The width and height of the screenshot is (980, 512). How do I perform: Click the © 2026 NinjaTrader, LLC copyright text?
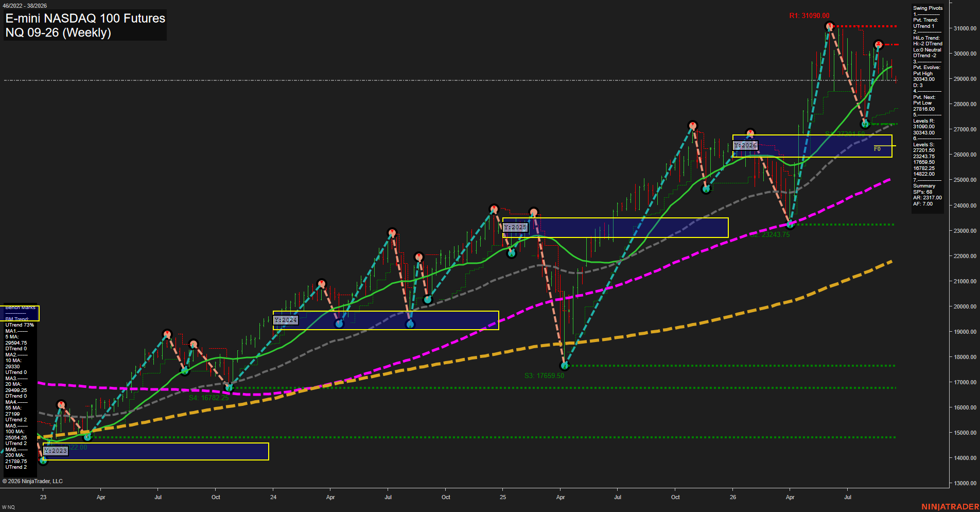tap(32, 481)
